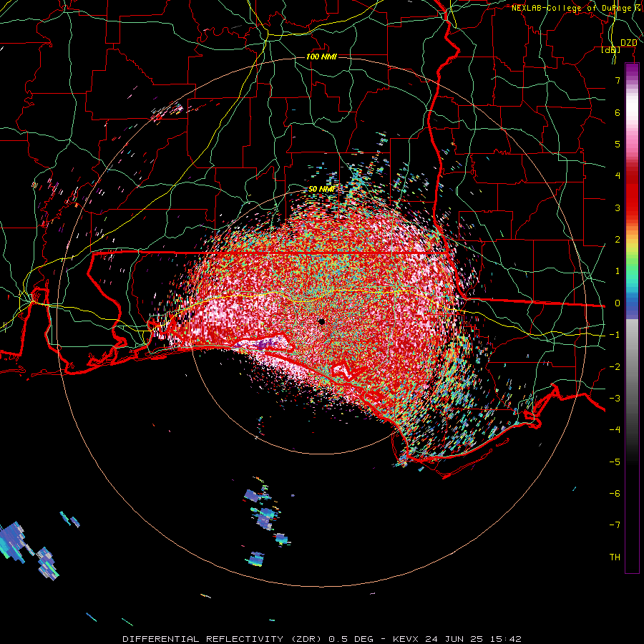Click the Differential Reflectivity (ZDR) caption text

(x=223, y=639)
